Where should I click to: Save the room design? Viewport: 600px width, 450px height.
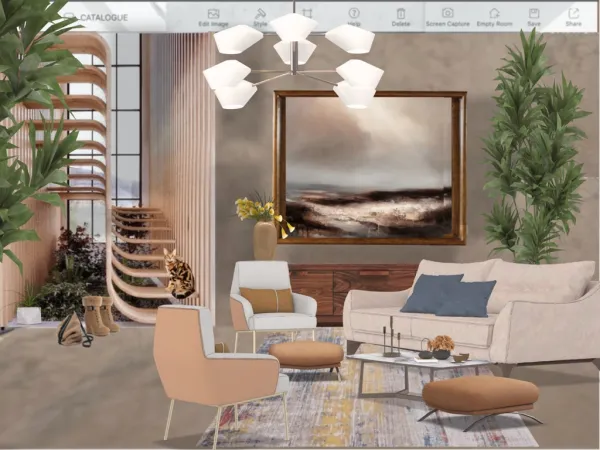534,16
